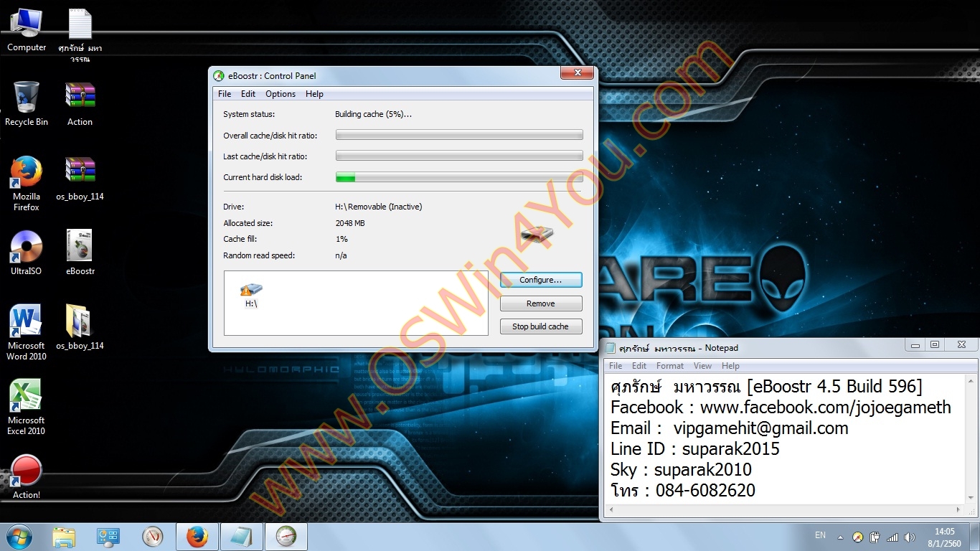
Task: Launch Mozilla Firefox from the desktop shortcut
Action: pos(27,184)
